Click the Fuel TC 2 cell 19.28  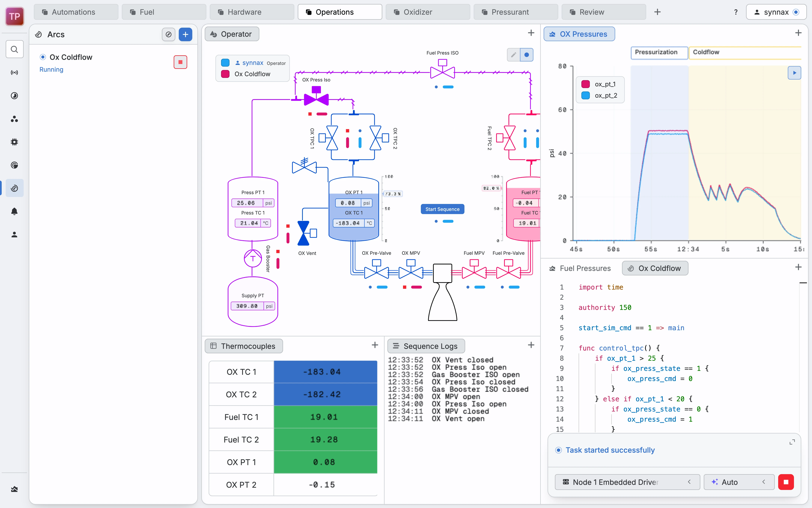(325, 440)
